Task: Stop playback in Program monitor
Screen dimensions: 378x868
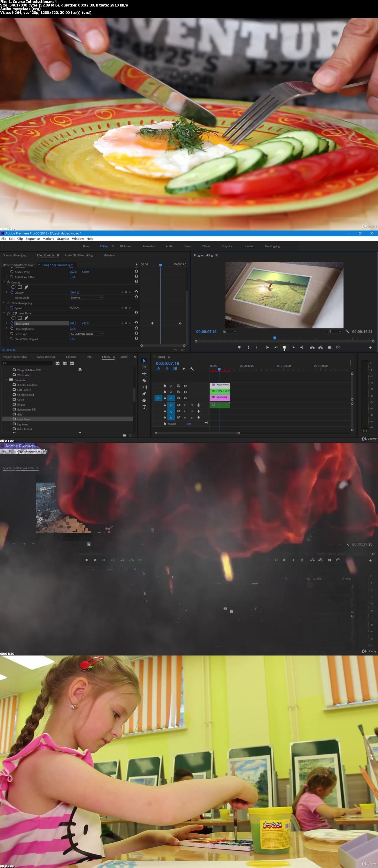Action: tap(284, 347)
